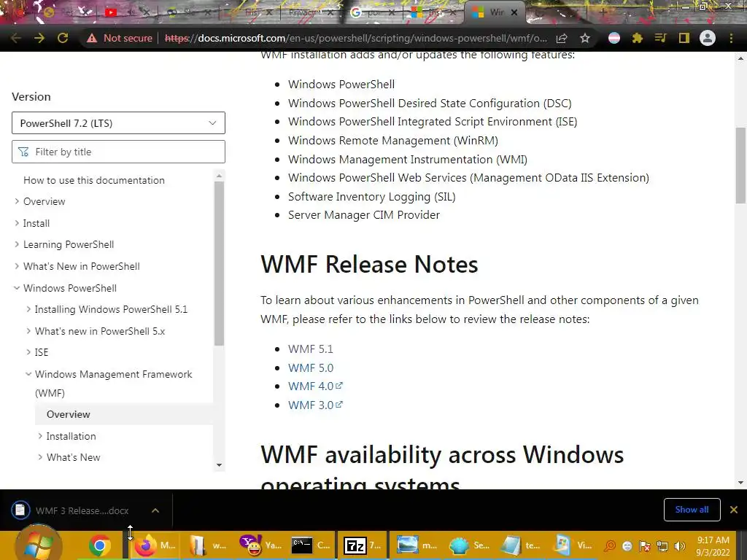Image resolution: width=747 pixels, height=560 pixels.
Task: Collapse Windows Management Framework (WMF) node
Action: [x=28, y=374]
